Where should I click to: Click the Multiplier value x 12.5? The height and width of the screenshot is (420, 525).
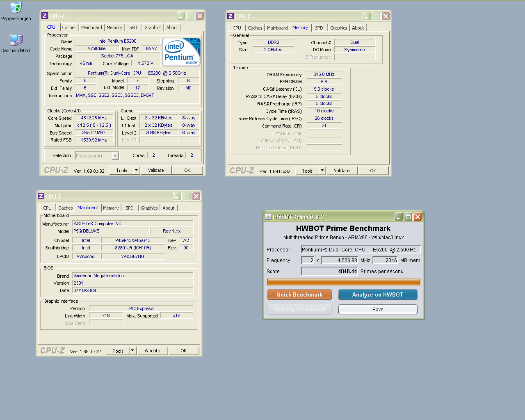[94, 125]
